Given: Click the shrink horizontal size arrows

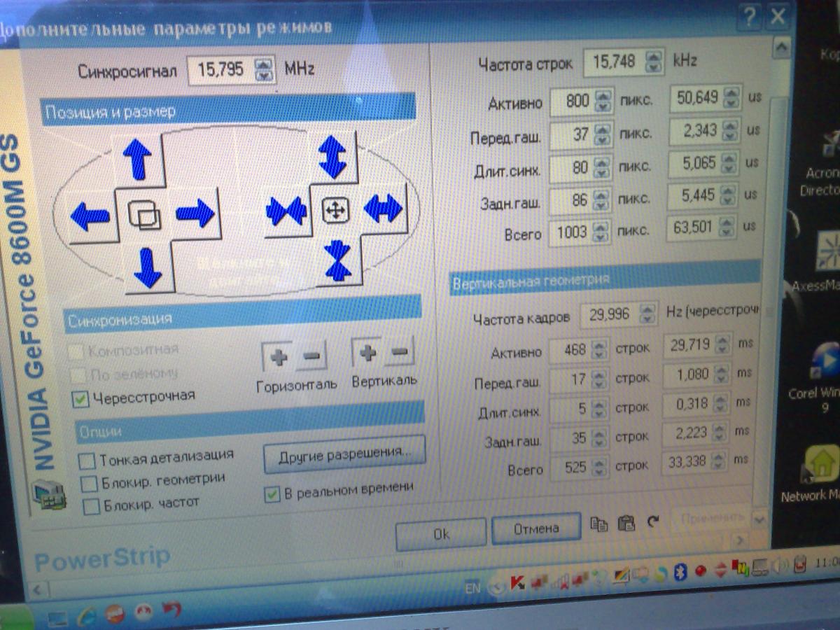Looking at the screenshot, I should point(286,211).
